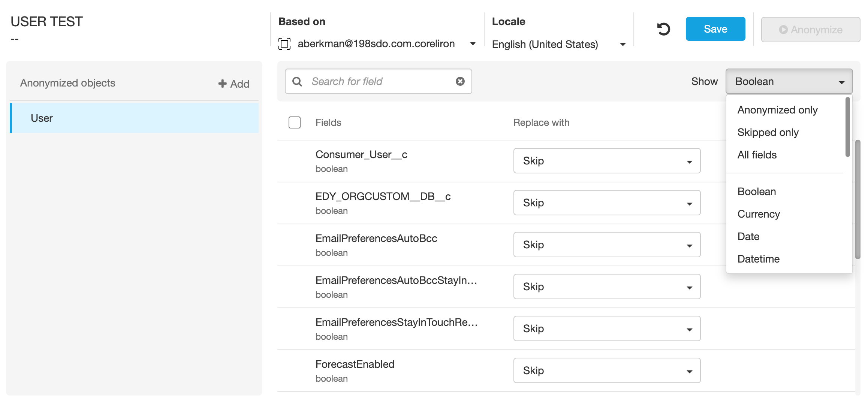Click the ForecastEnabled field name
The image size is (868, 400).
[x=355, y=364]
